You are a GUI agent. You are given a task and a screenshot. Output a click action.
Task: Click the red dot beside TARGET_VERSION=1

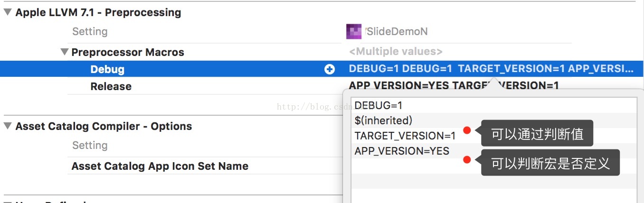pos(467,130)
